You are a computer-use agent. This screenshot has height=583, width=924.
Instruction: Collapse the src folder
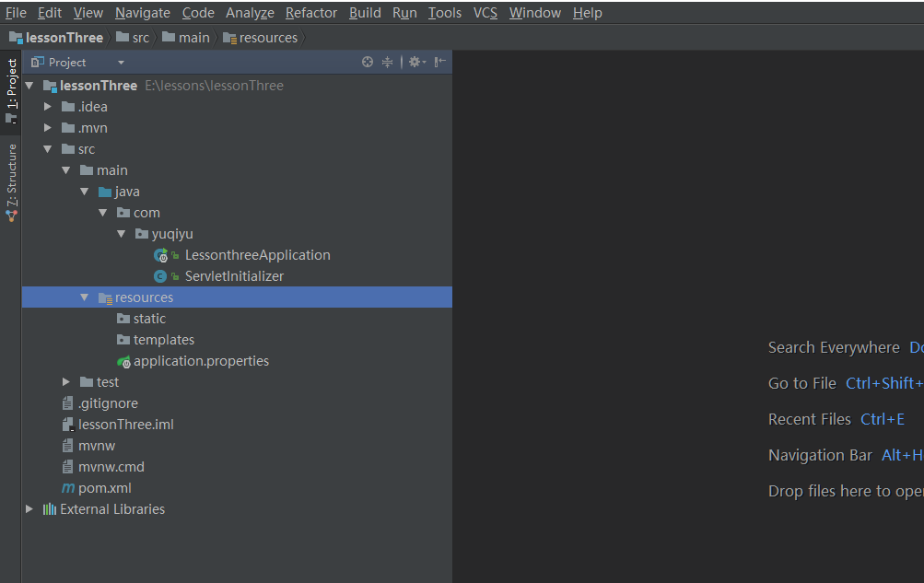click(x=48, y=149)
